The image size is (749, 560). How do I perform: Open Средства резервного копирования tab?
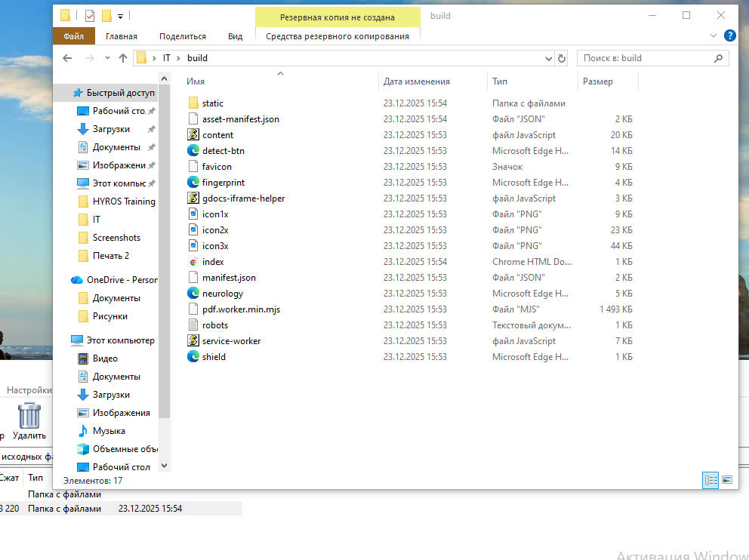338,36
